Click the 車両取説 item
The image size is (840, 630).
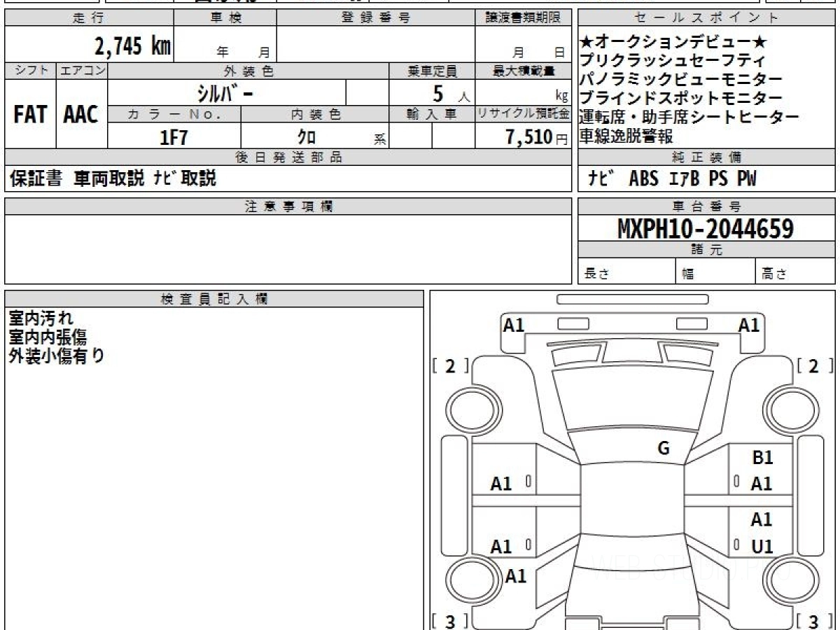click(x=110, y=179)
